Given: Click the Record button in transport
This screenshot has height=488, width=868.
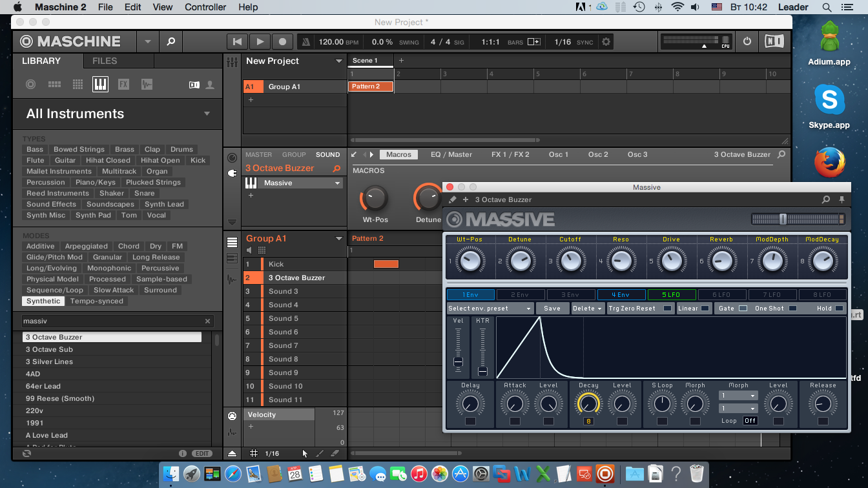Looking at the screenshot, I should pos(282,42).
